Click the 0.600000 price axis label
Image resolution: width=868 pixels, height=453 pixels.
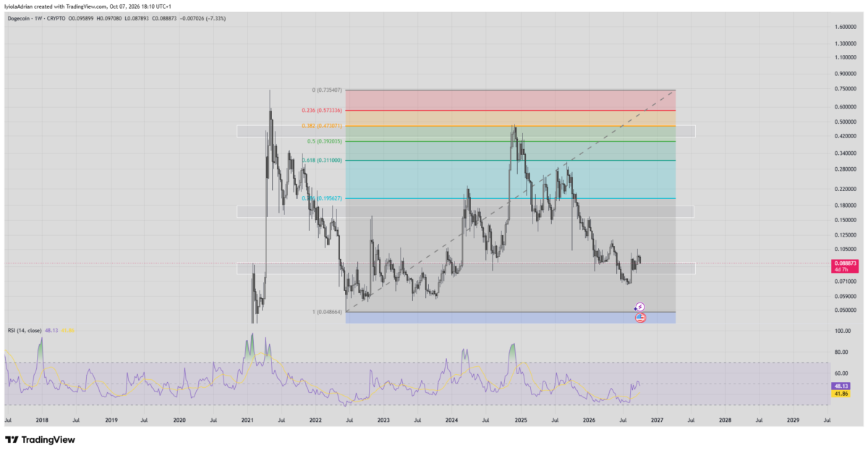click(846, 107)
